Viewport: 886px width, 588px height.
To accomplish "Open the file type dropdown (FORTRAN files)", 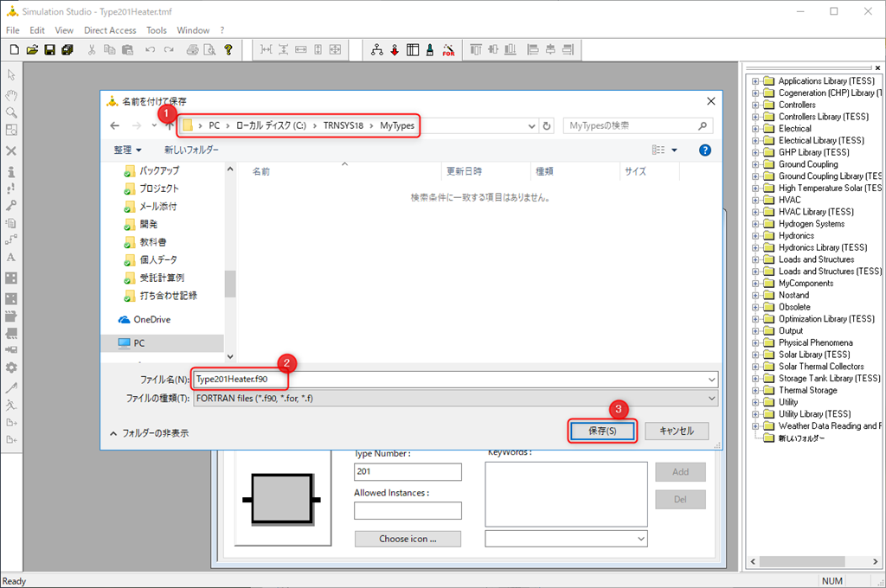I will click(x=456, y=398).
